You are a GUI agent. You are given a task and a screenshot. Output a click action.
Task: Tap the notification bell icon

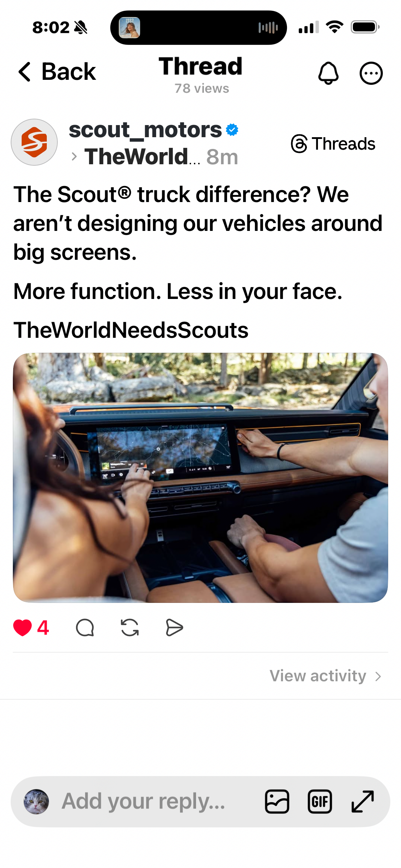click(328, 73)
